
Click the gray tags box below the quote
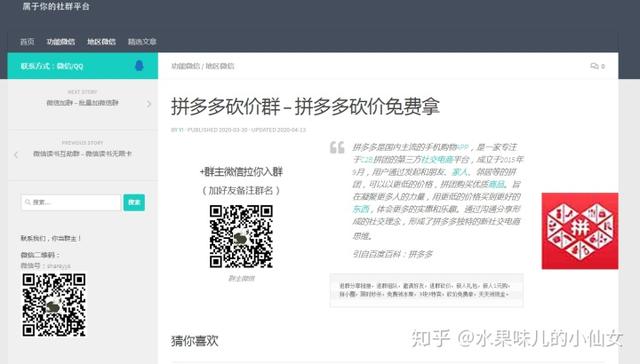tap(426, 290)
